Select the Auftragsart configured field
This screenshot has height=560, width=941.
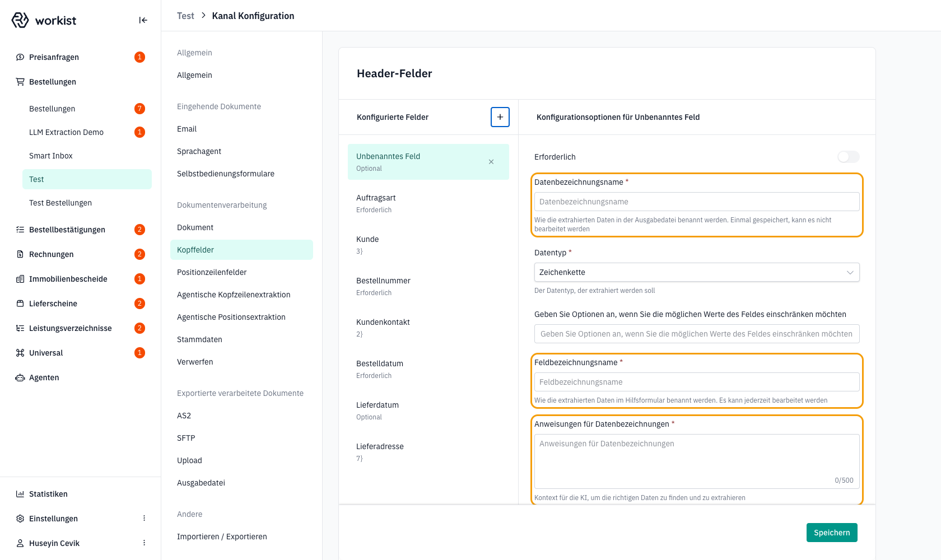[x=428, y=203]
